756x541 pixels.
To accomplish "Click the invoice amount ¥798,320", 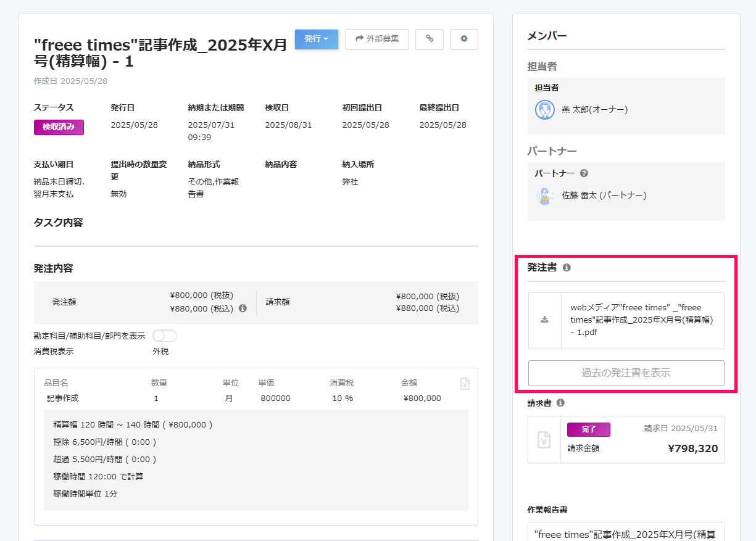I will click(x=694, y=449).
